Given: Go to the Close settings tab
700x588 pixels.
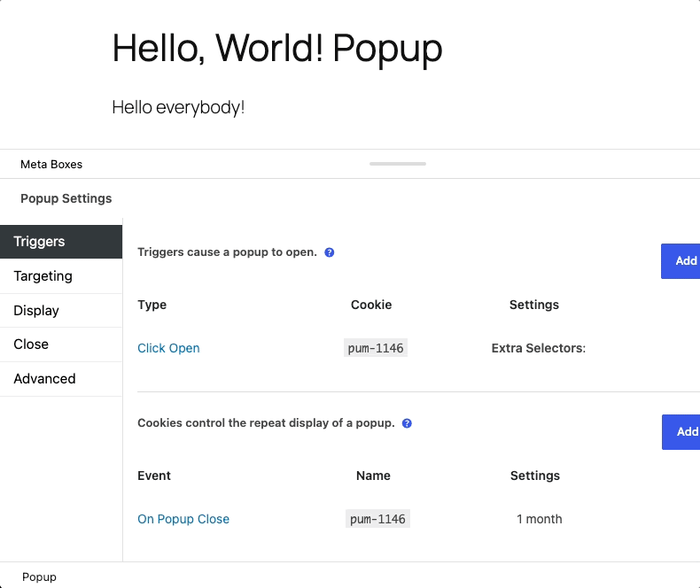Looking at the screenshot, I should (61, 344).
